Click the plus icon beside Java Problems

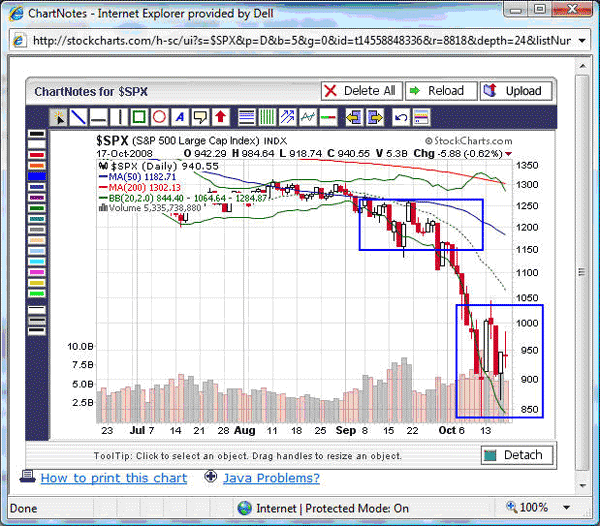[x=211, y=477]
